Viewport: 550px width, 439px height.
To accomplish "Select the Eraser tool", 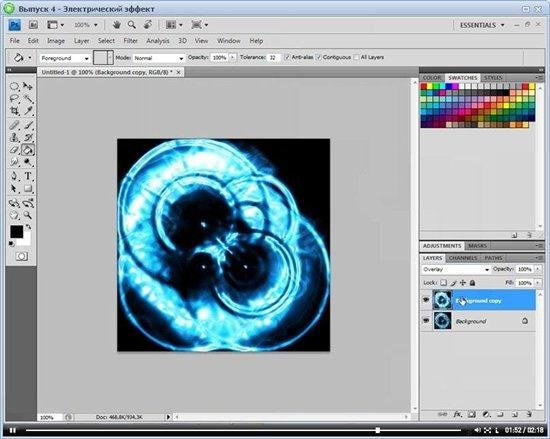I will click(x=14, y=150).
